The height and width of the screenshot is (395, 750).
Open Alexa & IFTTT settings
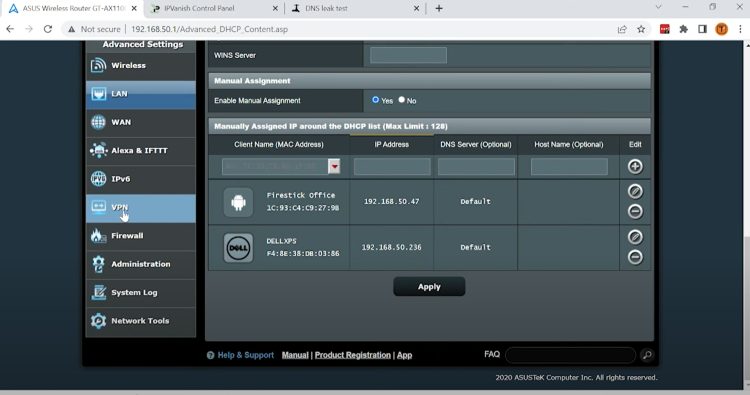point(141,151)
